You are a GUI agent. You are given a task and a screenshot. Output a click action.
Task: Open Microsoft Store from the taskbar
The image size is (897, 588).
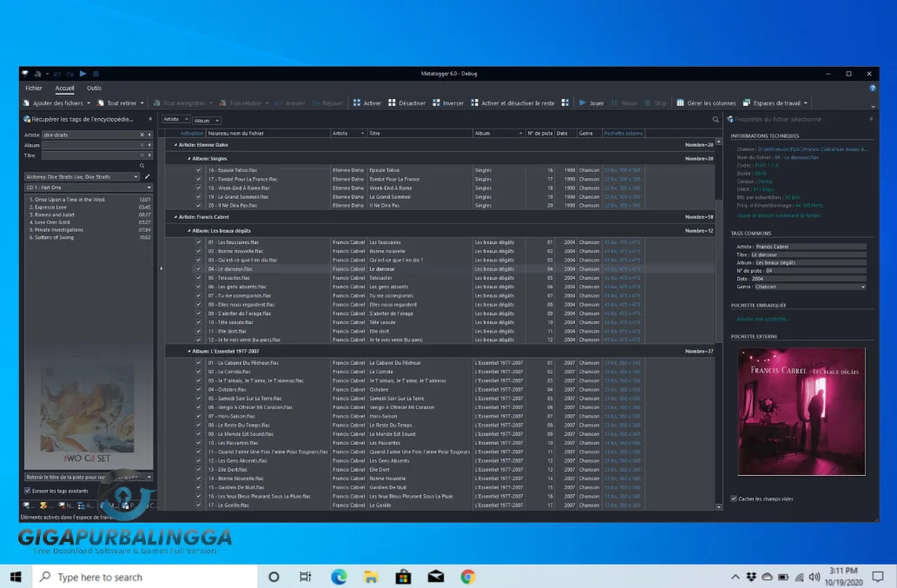pyautogui.click(x=403, y=577)
